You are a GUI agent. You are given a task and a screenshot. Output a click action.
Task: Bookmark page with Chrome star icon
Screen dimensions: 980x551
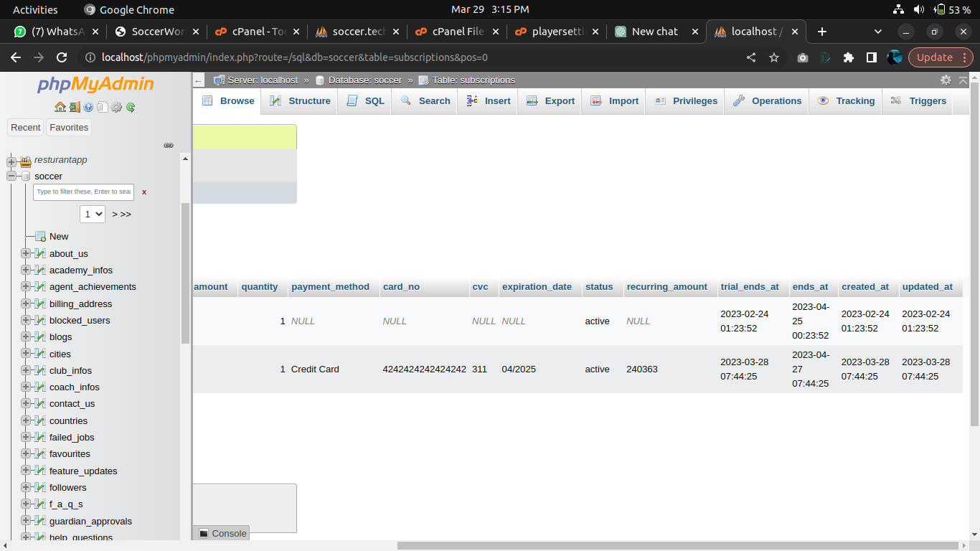point(773,57)
